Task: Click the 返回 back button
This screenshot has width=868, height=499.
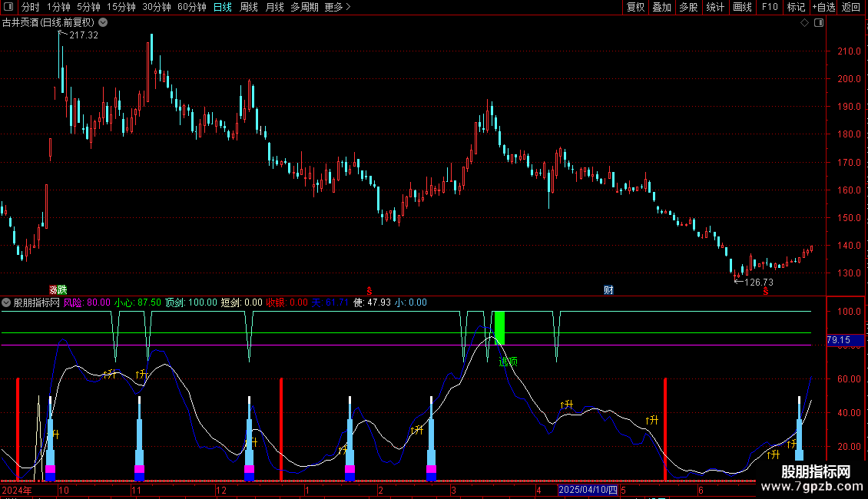Action: click(x=851, y=7)
